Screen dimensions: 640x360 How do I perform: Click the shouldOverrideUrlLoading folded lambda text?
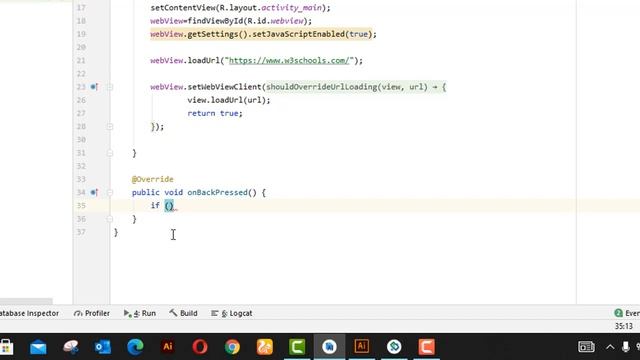tap(356, 87)
